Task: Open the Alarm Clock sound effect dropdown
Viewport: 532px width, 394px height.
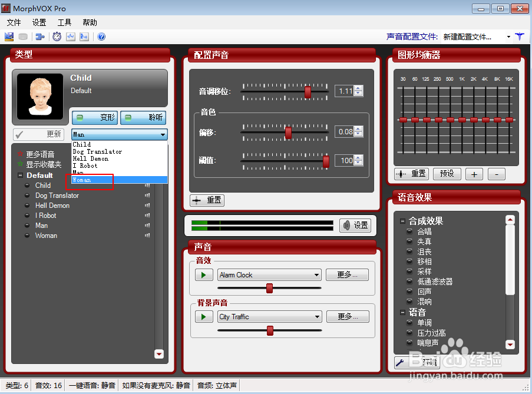Action: pos(269,274)
